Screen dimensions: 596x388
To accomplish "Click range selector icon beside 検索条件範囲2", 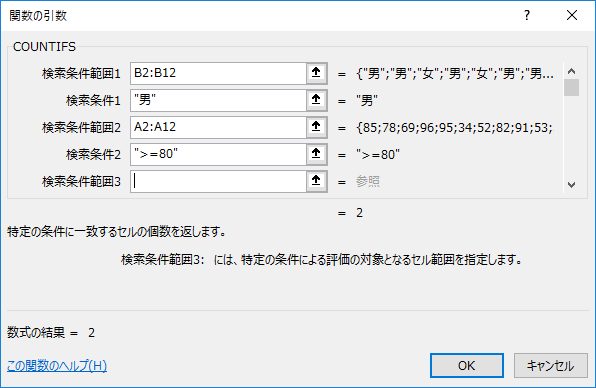I will pyautogui.click(x=316, y=127).
